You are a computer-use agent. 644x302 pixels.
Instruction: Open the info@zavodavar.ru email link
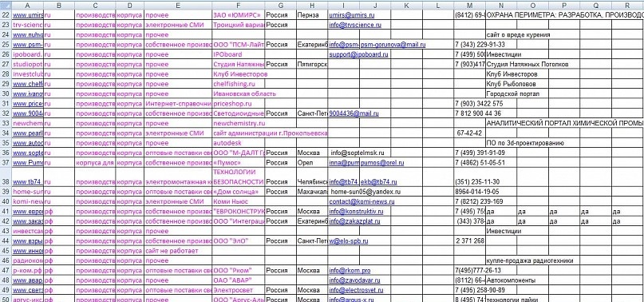click(354, 280)
